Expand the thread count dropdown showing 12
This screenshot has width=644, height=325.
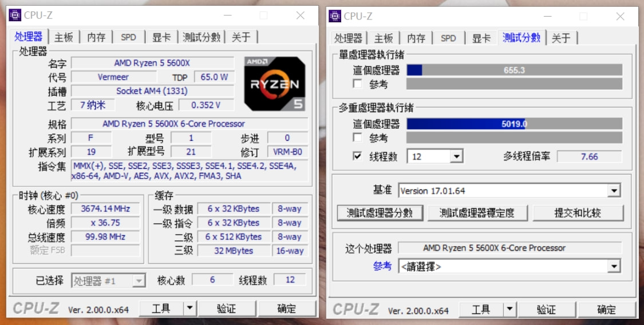pos(457,156)
